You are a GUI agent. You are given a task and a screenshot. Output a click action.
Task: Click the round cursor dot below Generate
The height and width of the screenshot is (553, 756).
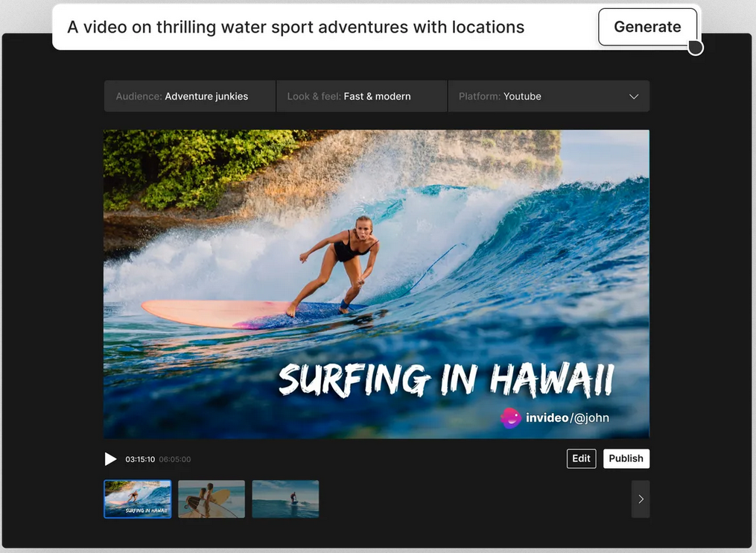(x=695, y=48)
